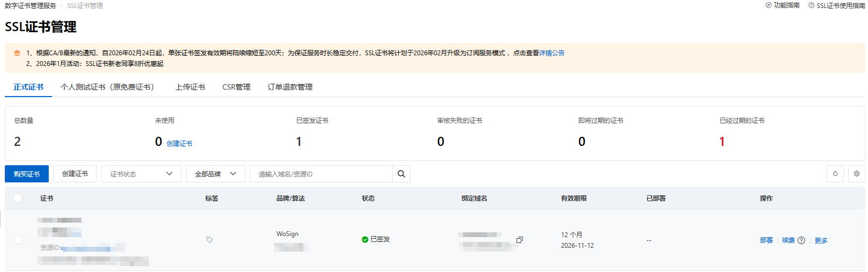The image size is (868, 272).
Task: Click the blue 购买证书 button
Action: [x=27, y=174]
